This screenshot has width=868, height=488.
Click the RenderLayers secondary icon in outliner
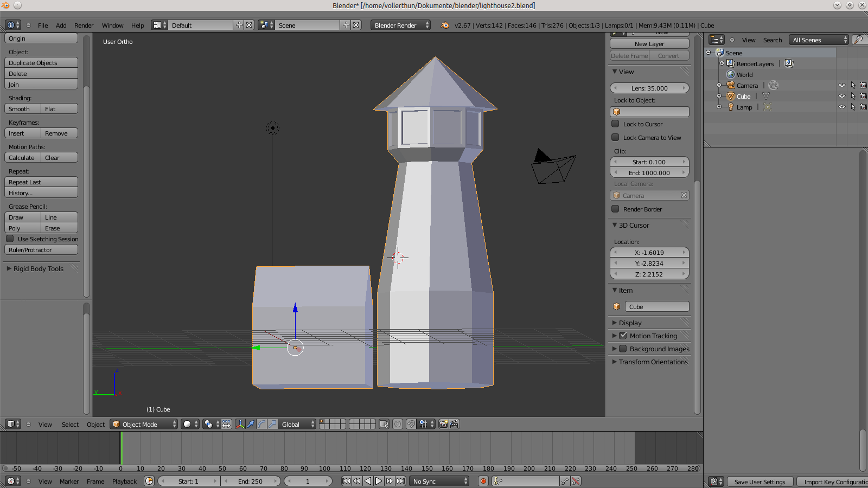(789, 63)
